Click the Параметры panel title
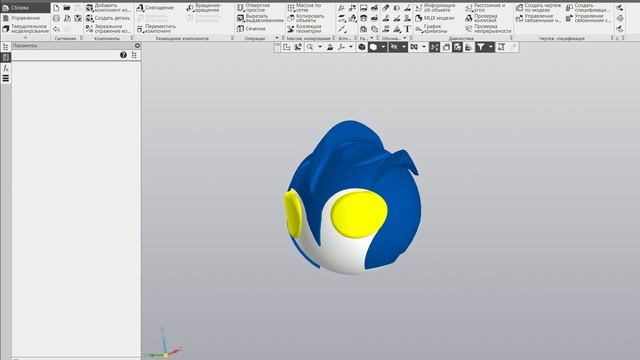 (x=25, y=46)
